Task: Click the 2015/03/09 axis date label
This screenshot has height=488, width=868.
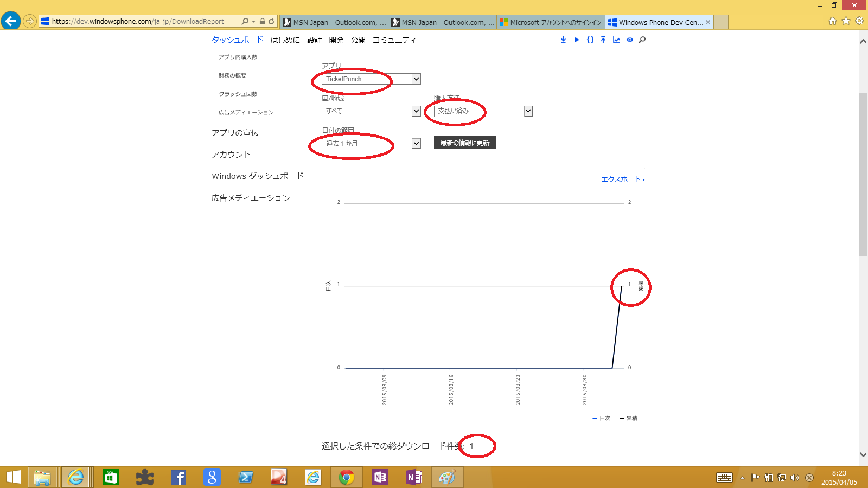Action: 385,389
